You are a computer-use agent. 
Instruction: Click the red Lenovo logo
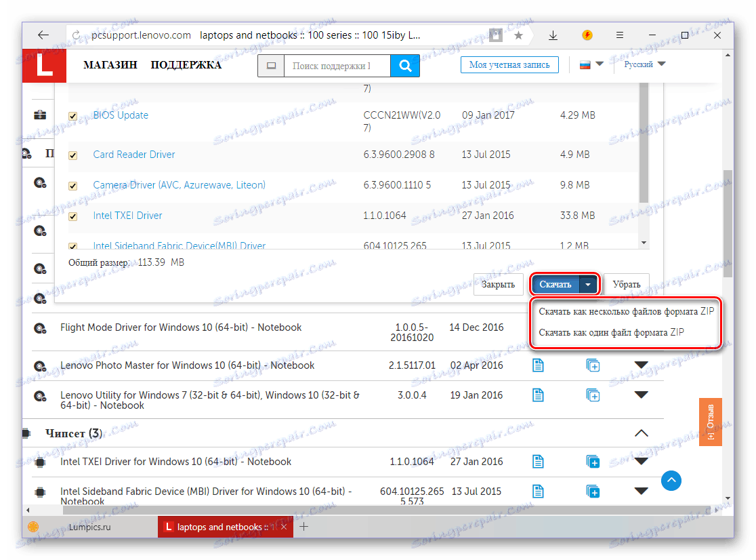point(44,65)
